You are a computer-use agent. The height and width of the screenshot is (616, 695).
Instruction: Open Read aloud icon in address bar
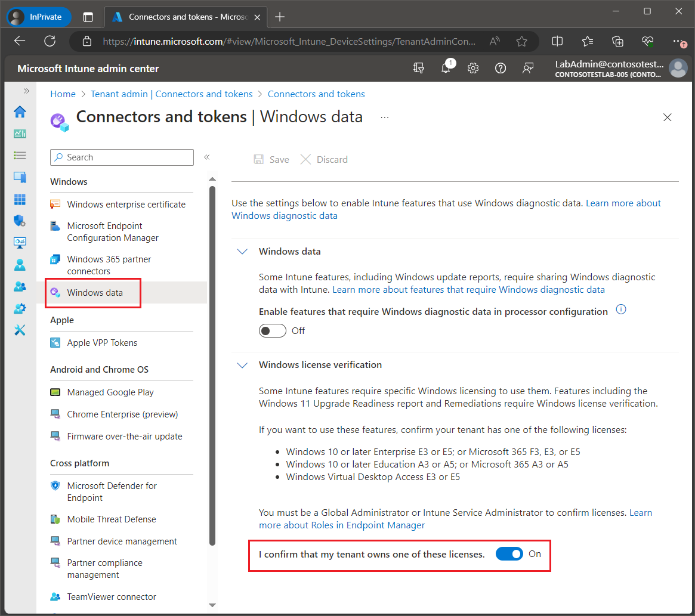coord(495,41)
